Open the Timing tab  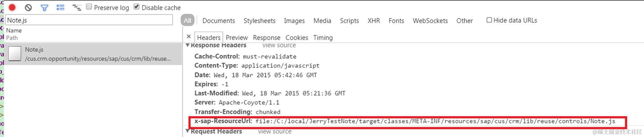(323, 38)
